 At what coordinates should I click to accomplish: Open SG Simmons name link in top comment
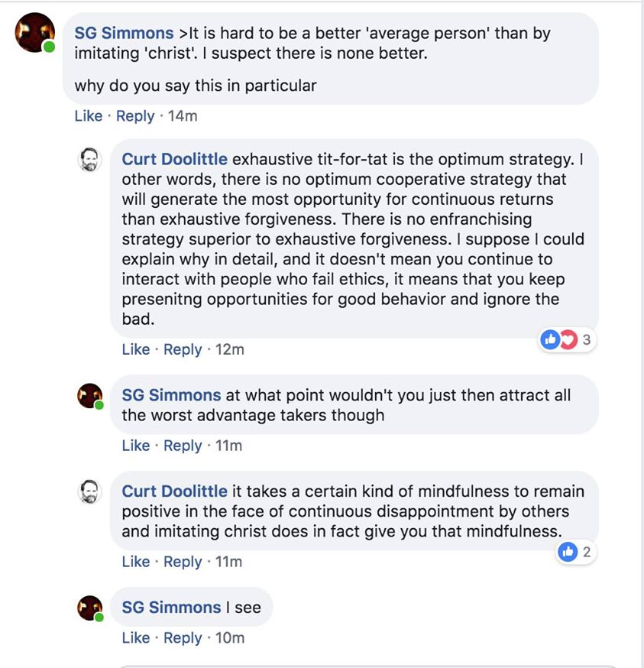point(124,33)
